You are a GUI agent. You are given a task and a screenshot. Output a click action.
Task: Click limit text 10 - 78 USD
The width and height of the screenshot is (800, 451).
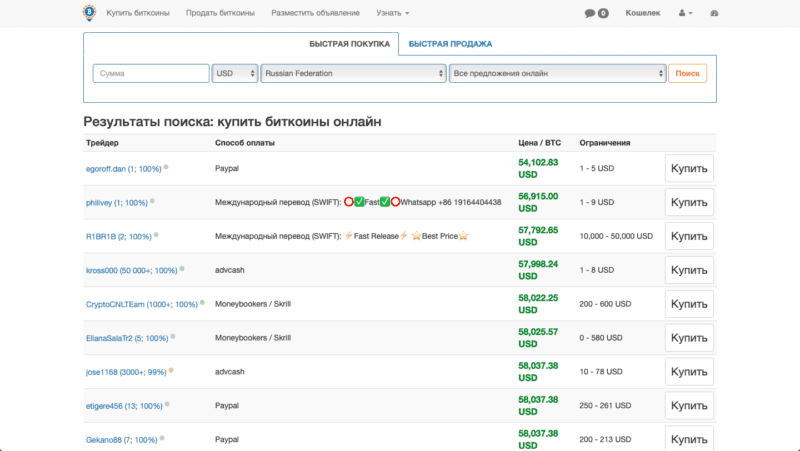[601, 371]
